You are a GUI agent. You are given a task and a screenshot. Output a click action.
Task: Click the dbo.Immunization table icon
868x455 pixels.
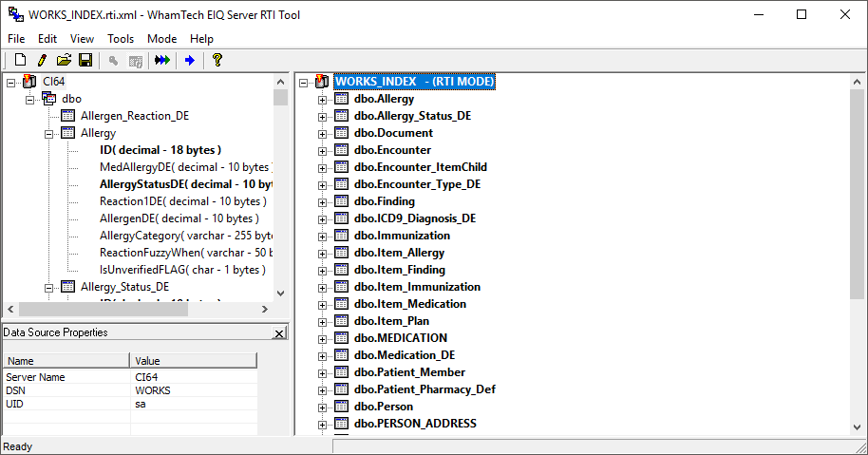click(x=342, y=236)
